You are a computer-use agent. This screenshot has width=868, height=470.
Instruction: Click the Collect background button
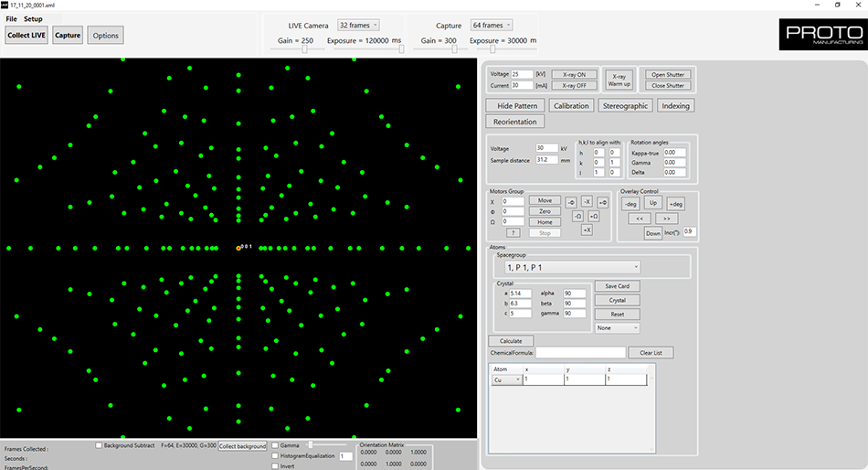[242, 445]
